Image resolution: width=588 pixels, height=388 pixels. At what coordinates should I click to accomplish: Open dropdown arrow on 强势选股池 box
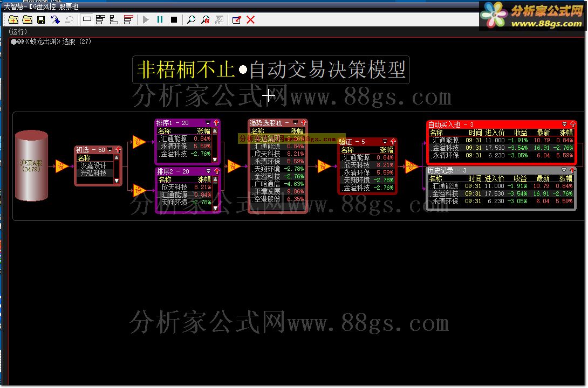click(x=296, y=122)
